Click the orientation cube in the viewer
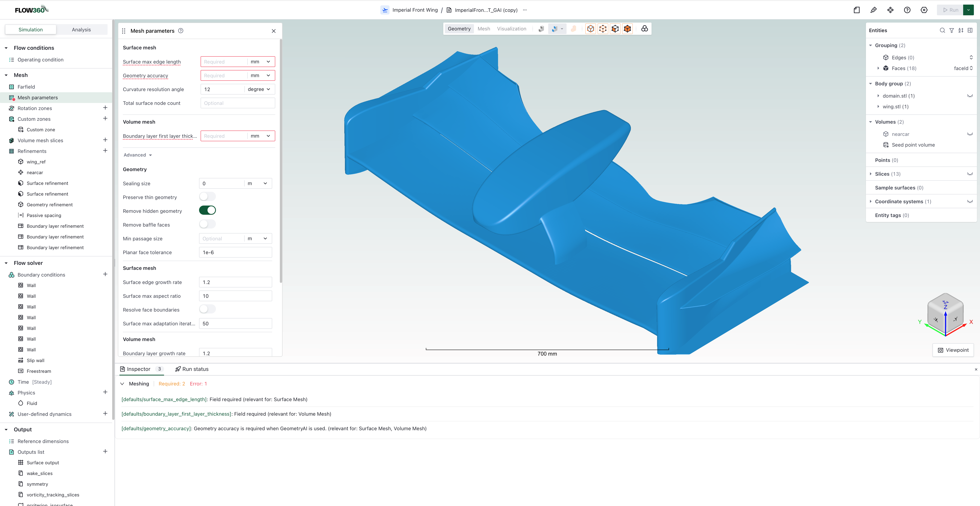Image resolution: width=980 pixels, height=506 pixels. point(945,314)
